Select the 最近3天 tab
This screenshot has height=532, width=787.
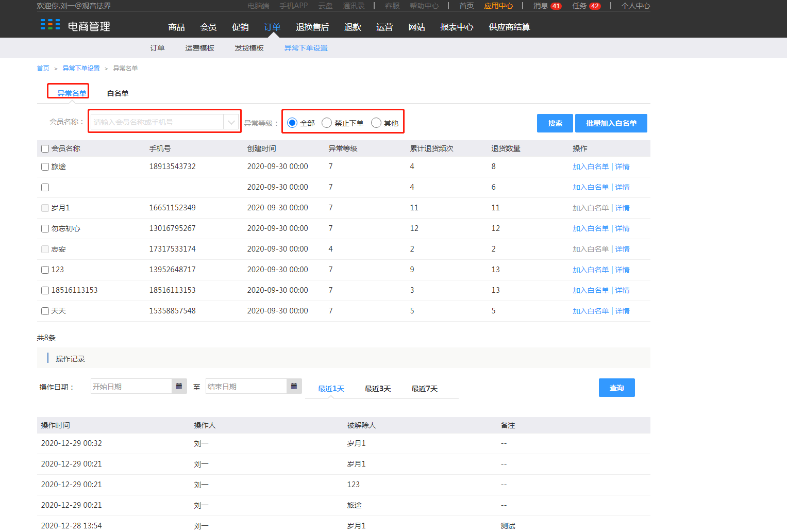coord(378,389)
